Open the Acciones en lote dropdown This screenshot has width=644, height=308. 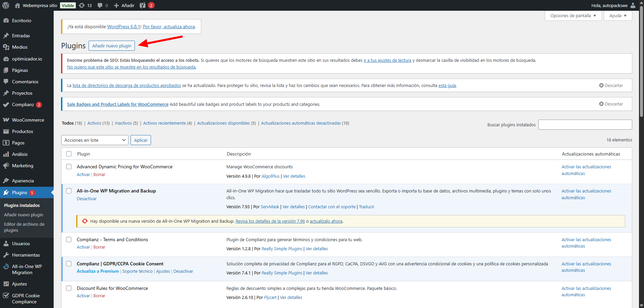[x=95, y=140]
